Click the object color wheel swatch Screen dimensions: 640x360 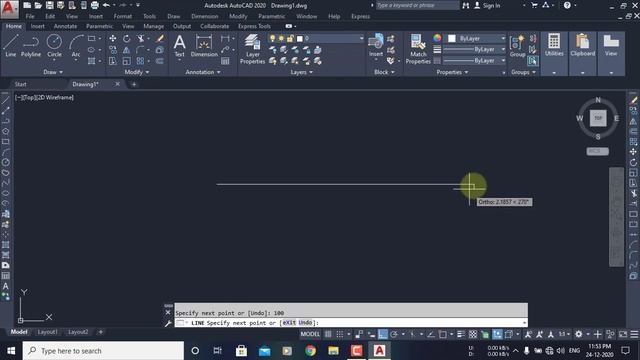(437, 38)
